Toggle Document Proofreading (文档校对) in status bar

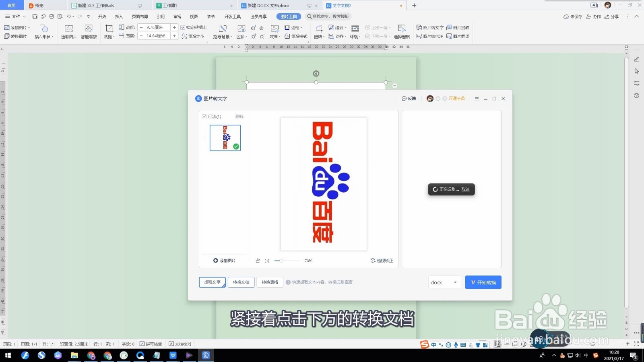pyautogui.click(x=171, y=344)
